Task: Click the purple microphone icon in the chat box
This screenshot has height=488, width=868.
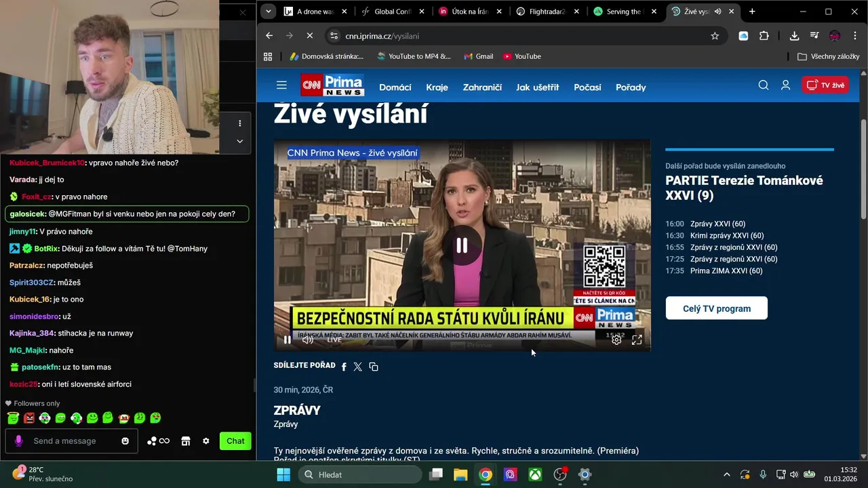Action: point(18,441)
